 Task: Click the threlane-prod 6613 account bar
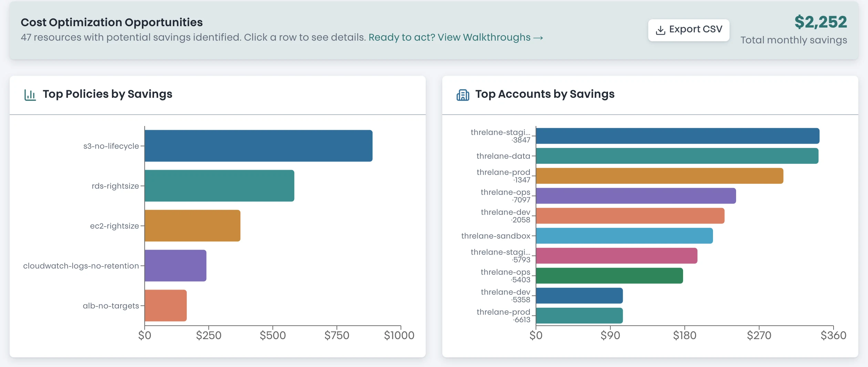point(579,316)
